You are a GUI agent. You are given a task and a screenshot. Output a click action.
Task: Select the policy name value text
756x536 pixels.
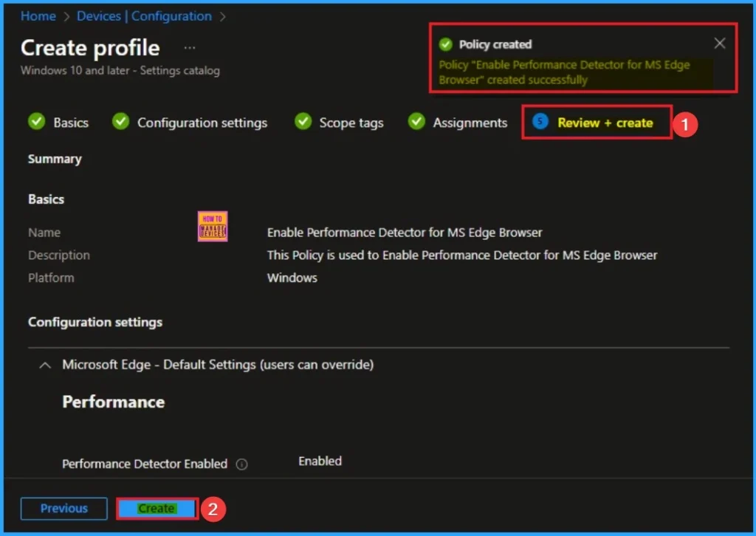(405, 233)
